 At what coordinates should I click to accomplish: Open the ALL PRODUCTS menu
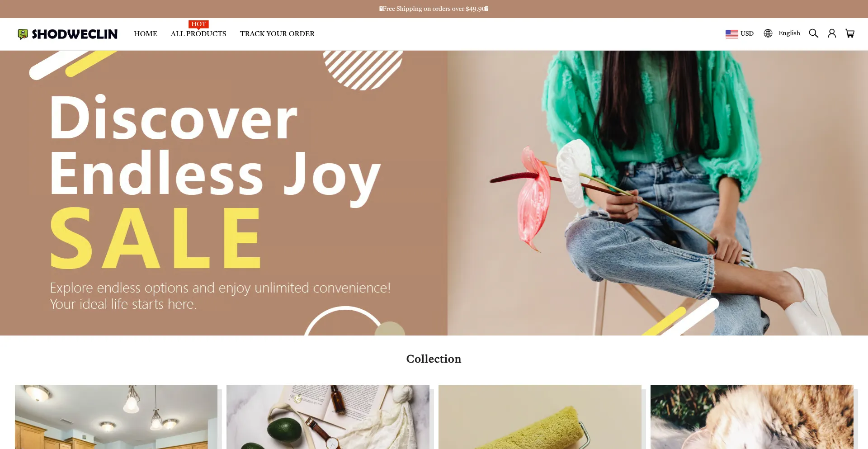198,34
